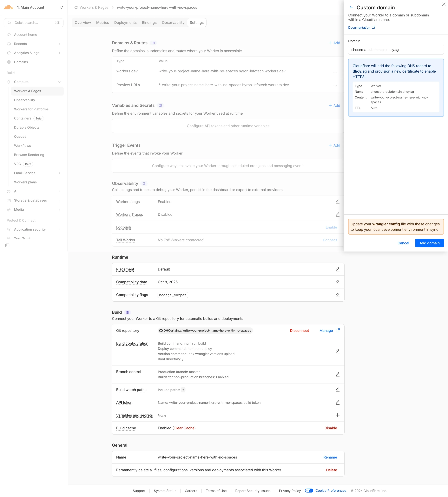Open Workers for Platforms
The height and width of the screenshot is (497, 448).
point(31,109)
